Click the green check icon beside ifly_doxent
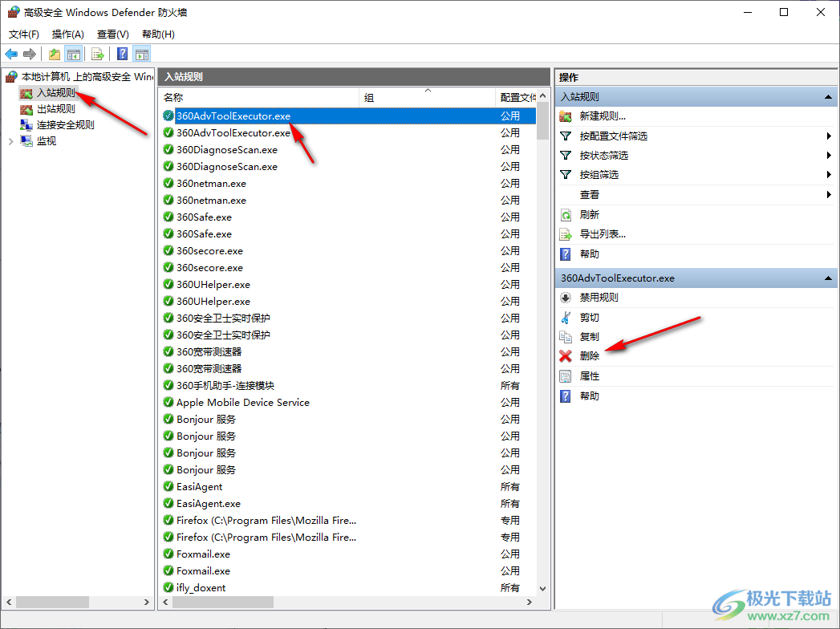Viewport: 840px width, 629px height. click(x=168, y=588)
